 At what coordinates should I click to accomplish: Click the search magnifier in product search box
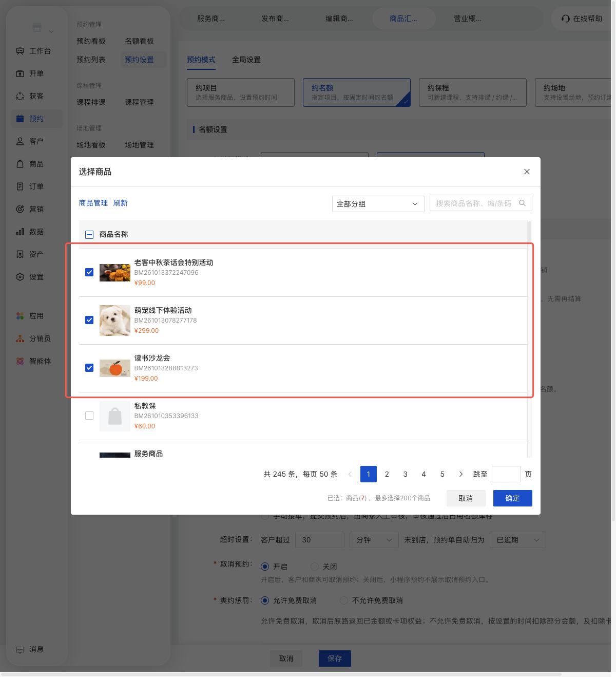pos(523,203)
